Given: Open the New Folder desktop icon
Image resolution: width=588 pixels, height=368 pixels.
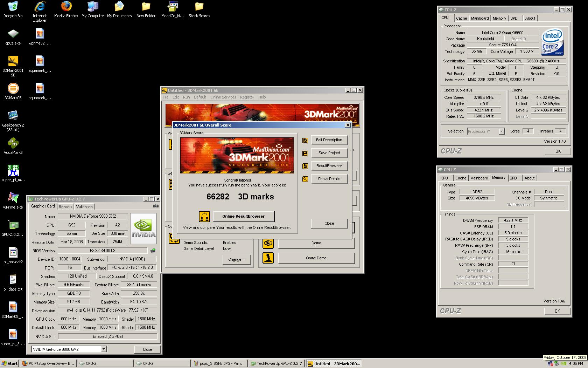Looking at the screenshot, I should [x=146, y=9].
